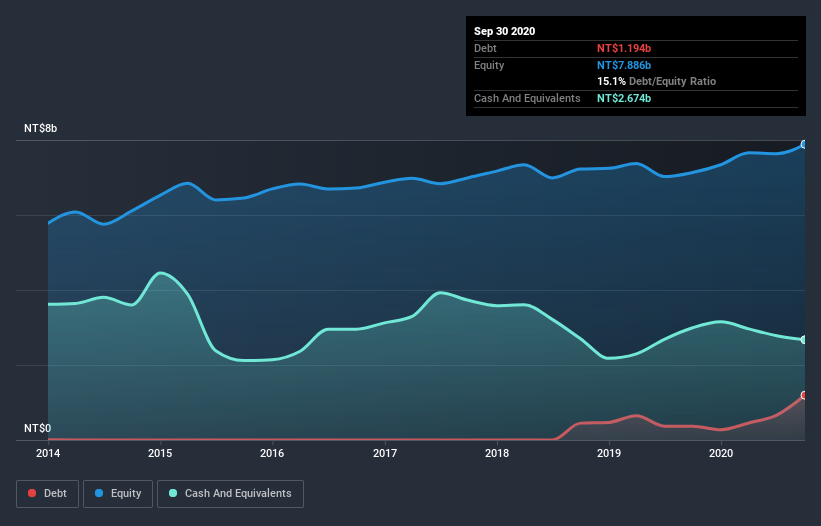Click the Debt row label in tooltip
Screen dimensions: 821x526
tap(485, 48)
